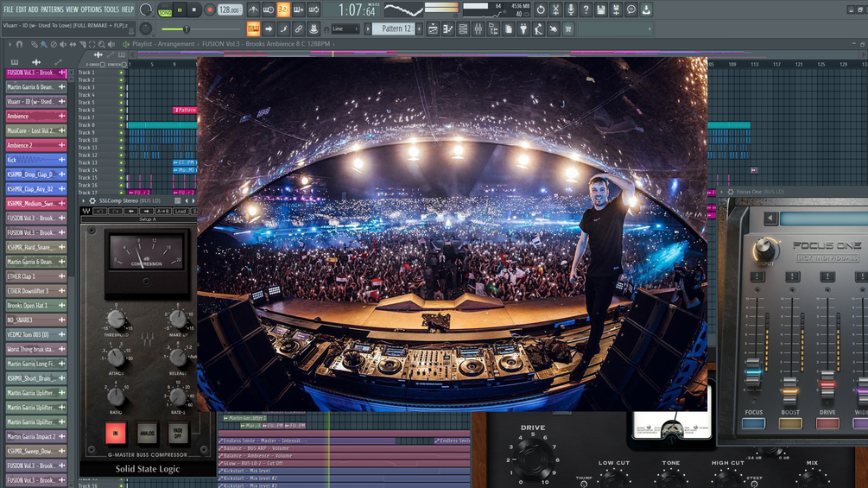Image resolution: width=868 pixels, height=488 pixels.
Task: Select Ambience 2 in picker list
Action: tap(36, 145)
